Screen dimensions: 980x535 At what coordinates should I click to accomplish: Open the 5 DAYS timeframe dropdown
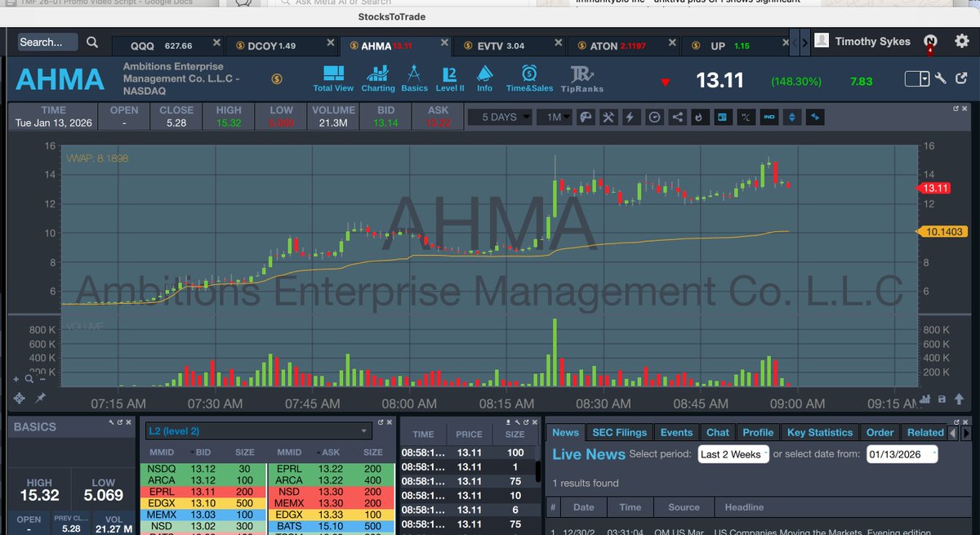[x=500, y=116]
